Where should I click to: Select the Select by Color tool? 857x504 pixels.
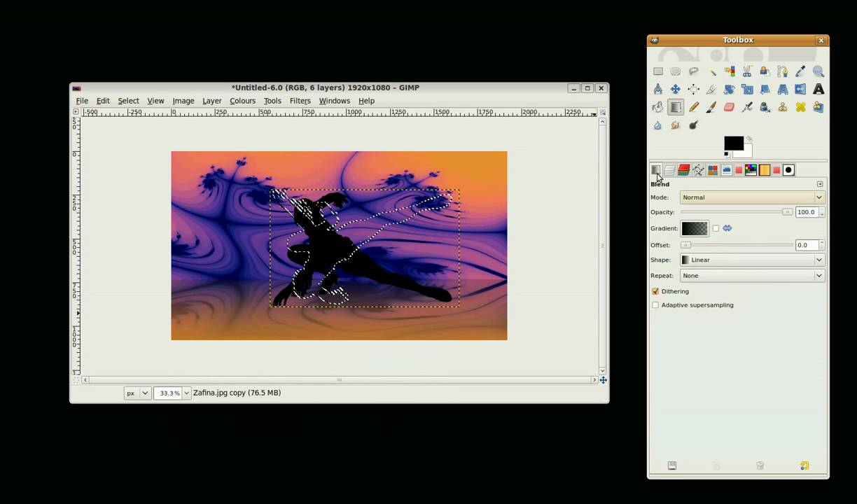(x=730, y=71)
